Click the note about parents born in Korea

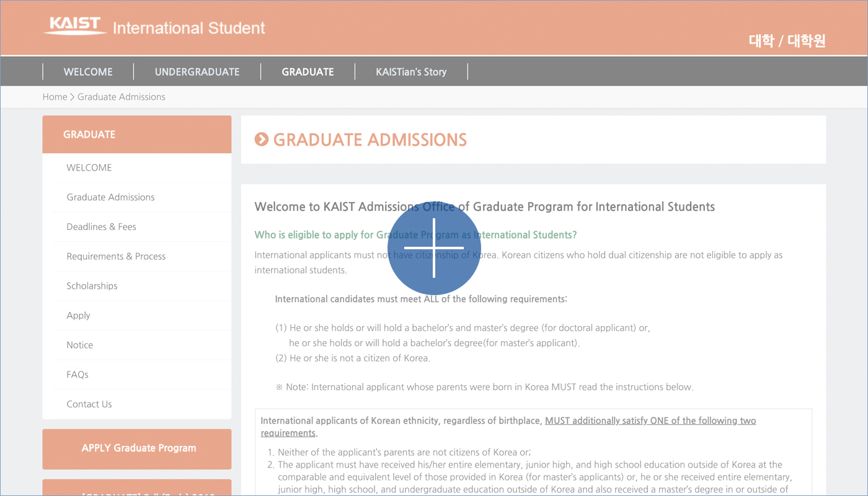pos(484,387)
